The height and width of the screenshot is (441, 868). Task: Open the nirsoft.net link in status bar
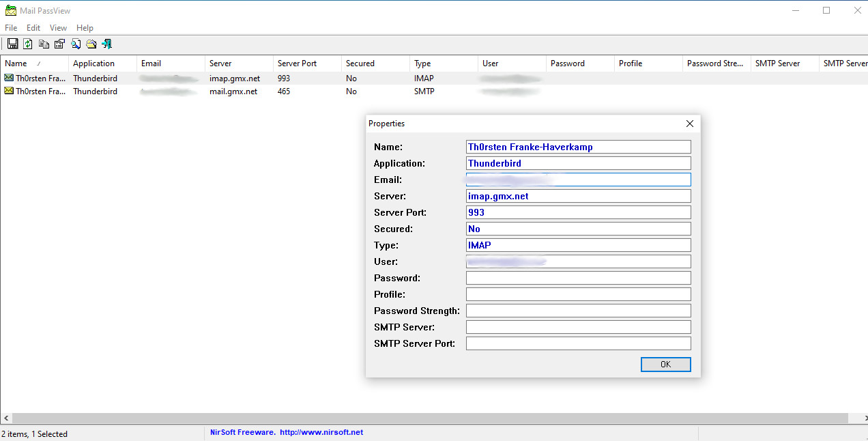tap(321, 432)
